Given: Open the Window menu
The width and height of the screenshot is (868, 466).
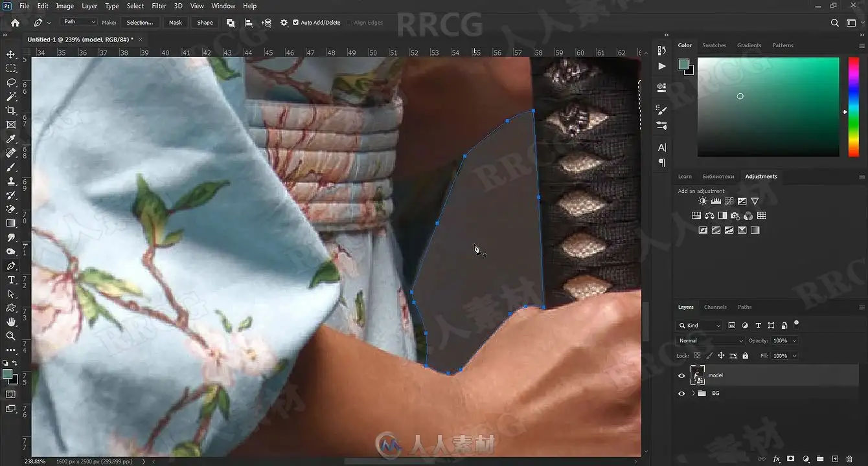Looking at the screenshot, I should click(223, 6).
